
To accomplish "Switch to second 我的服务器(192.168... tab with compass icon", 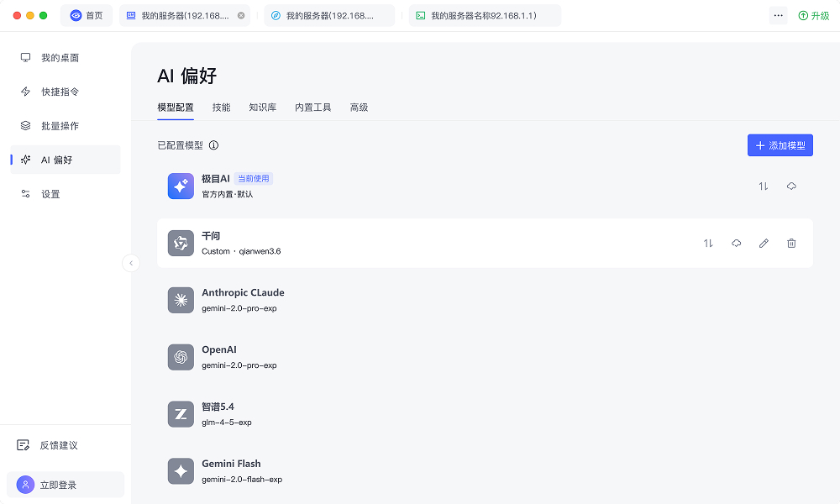I will point(329,15).
